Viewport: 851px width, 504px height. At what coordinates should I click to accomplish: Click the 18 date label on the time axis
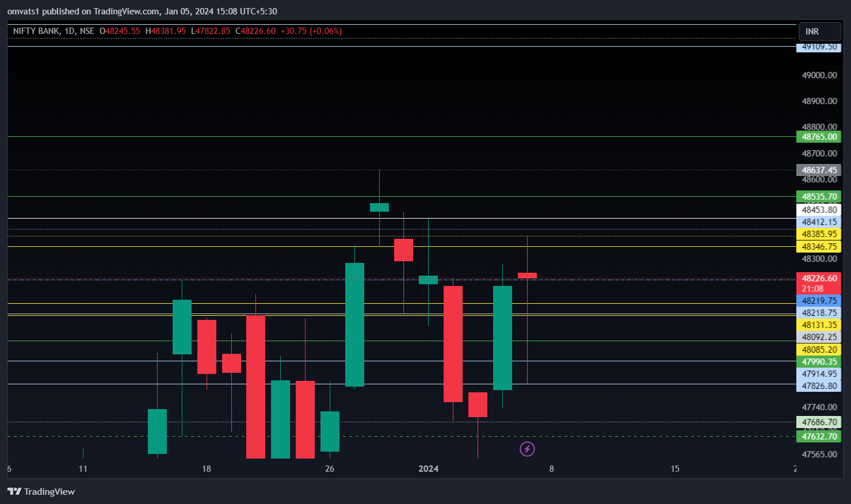click(207, 469)
